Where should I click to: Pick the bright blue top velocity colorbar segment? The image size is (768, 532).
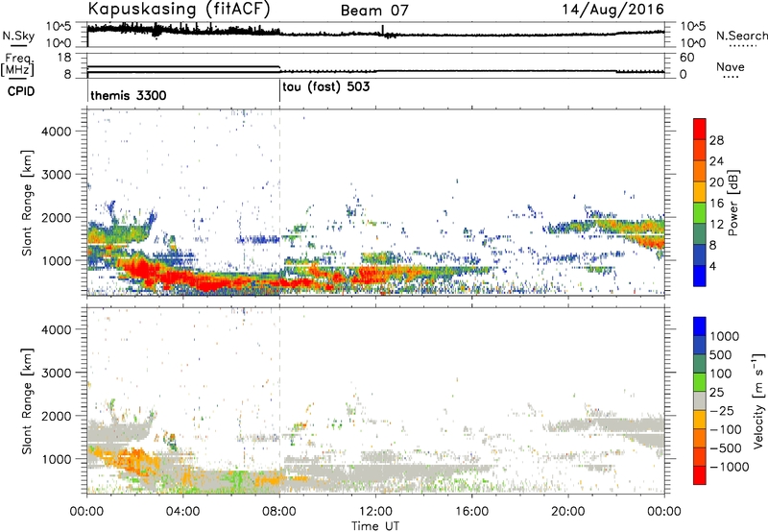pos(700,326)
